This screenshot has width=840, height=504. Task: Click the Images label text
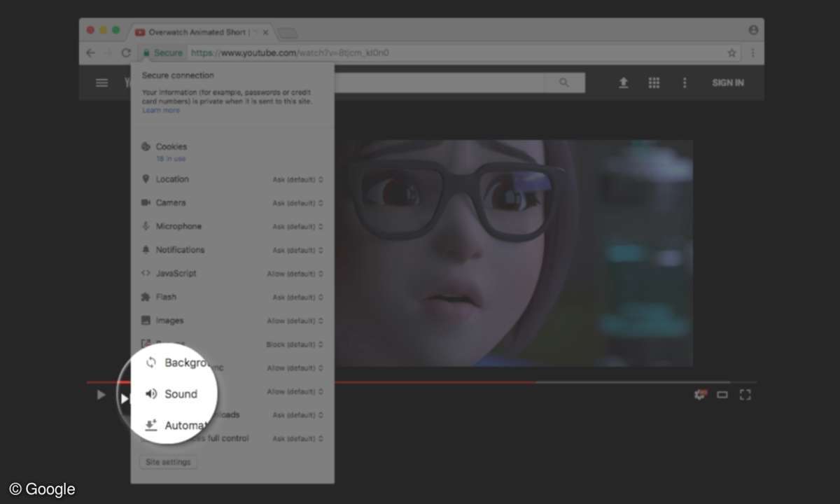[x=169, y=321]
